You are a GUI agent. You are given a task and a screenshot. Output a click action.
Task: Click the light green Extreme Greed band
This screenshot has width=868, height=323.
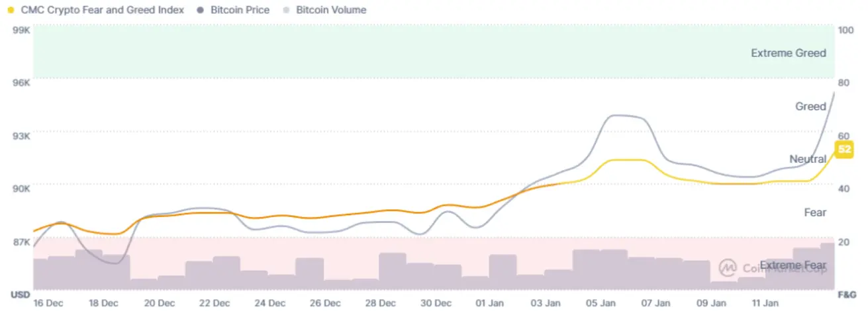coord(397,52)
